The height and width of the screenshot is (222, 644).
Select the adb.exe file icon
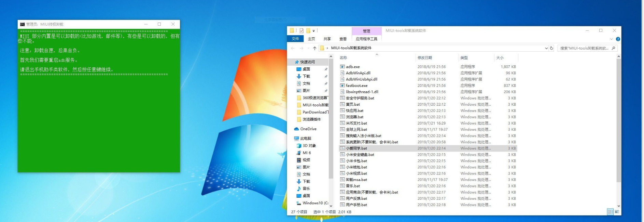pyautogui.click(x=342, y=67)
